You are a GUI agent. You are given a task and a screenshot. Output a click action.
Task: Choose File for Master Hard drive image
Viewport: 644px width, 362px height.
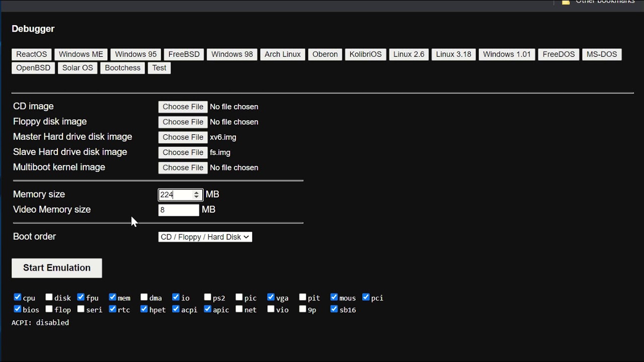pos(183,137)
